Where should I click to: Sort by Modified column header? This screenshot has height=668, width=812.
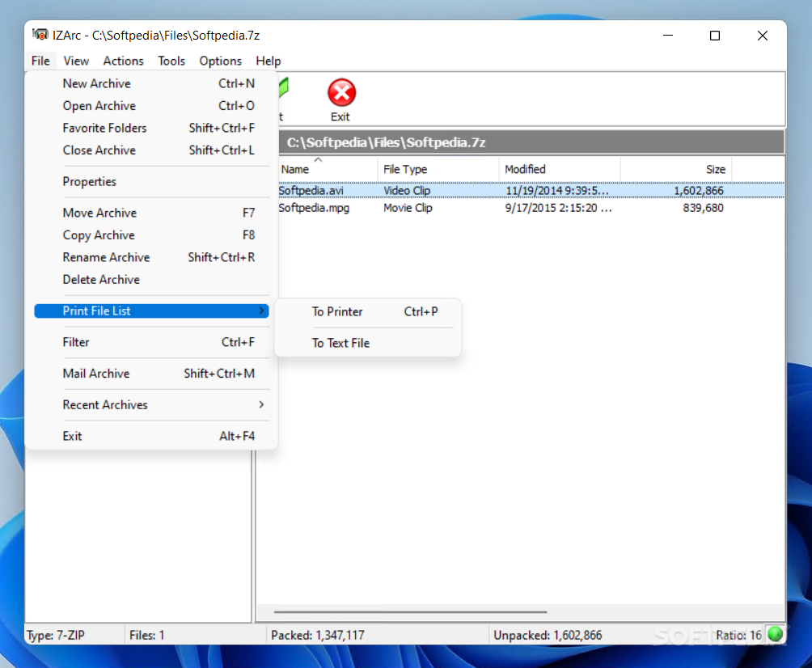pyautogui.click(x=560, y=169)
